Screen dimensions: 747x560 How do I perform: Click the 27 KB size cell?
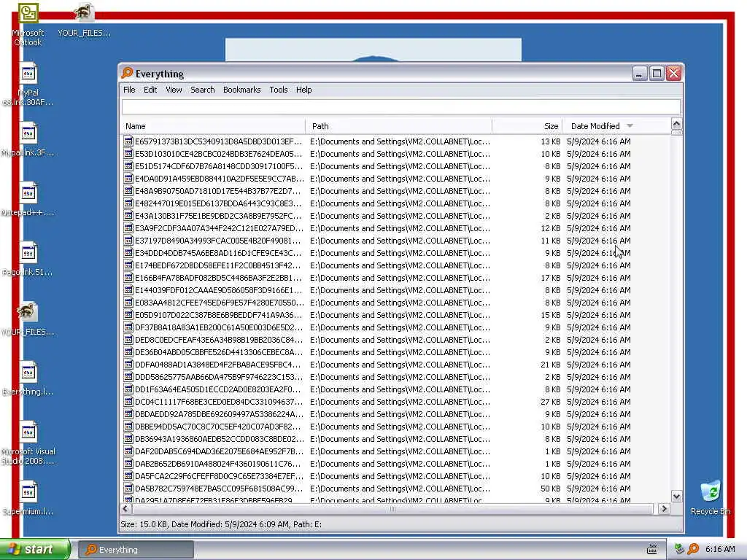click(550, 402)
